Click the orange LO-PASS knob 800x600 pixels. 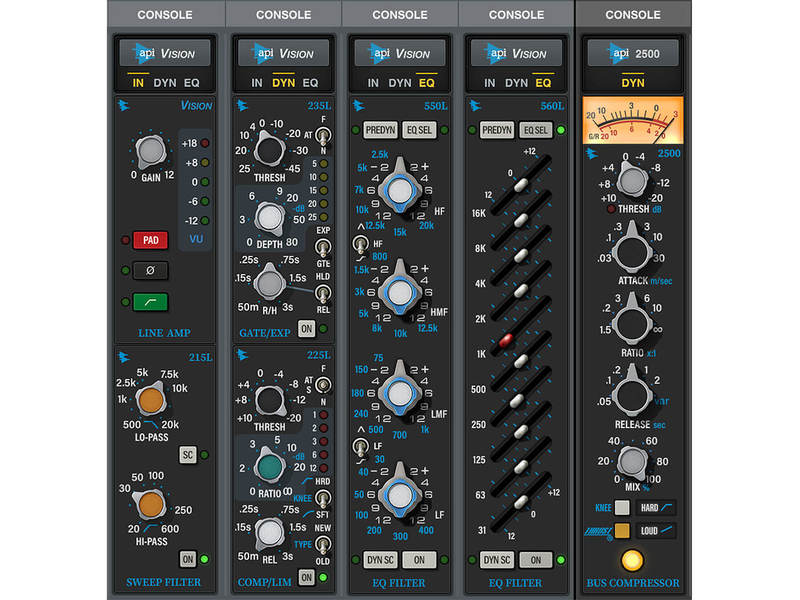pyautogui.click(x=150, y=403)
